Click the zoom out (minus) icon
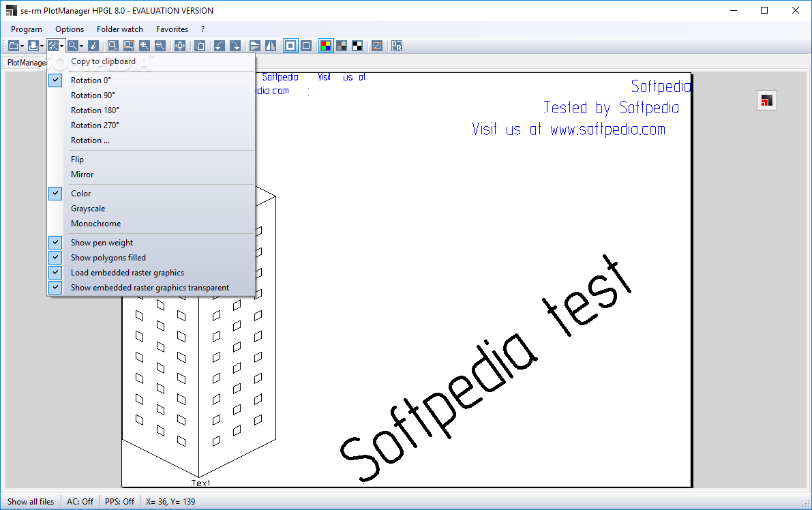The image size is (812, 510). pyautogui.click(x=160, y=46)
